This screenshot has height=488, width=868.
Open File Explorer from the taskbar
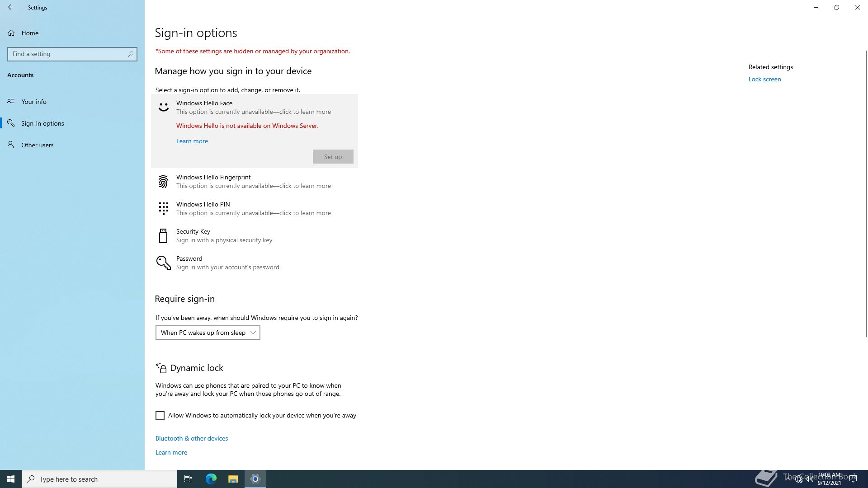tap(233, 479)
